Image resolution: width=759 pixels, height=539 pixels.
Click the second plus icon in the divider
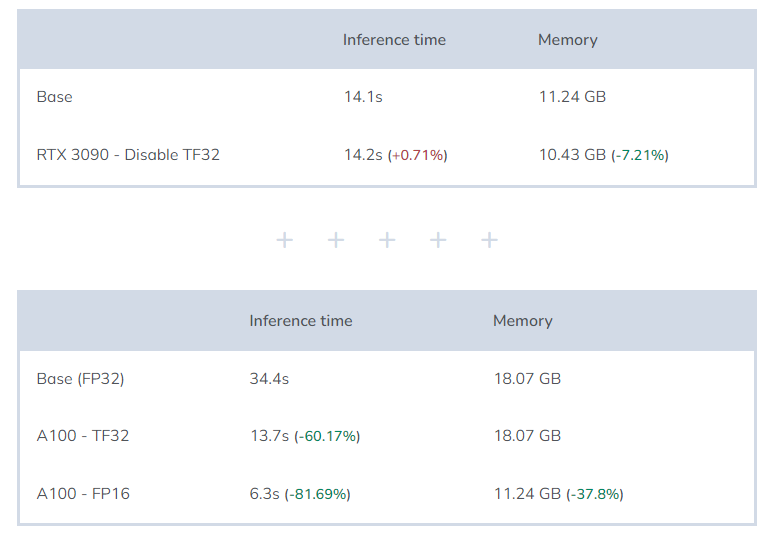click(x=336, y=240)
